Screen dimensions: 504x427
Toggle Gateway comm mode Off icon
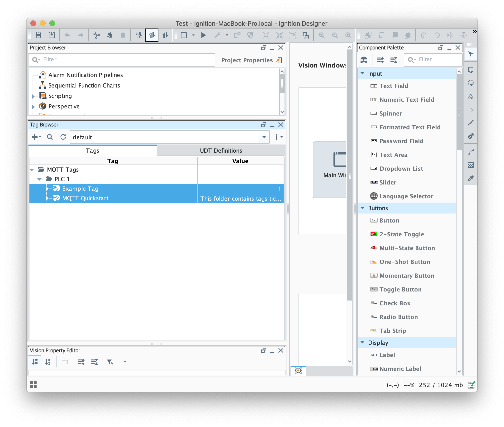[x=138, y=35]
